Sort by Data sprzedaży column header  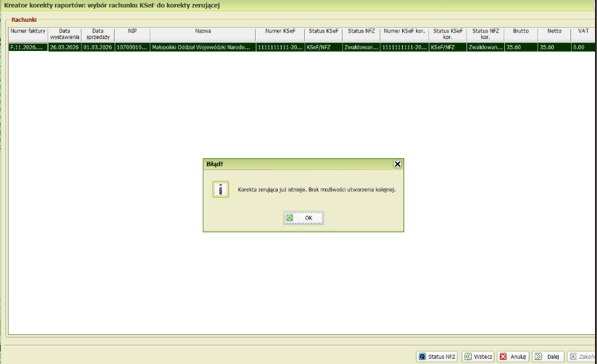point(97,34)
